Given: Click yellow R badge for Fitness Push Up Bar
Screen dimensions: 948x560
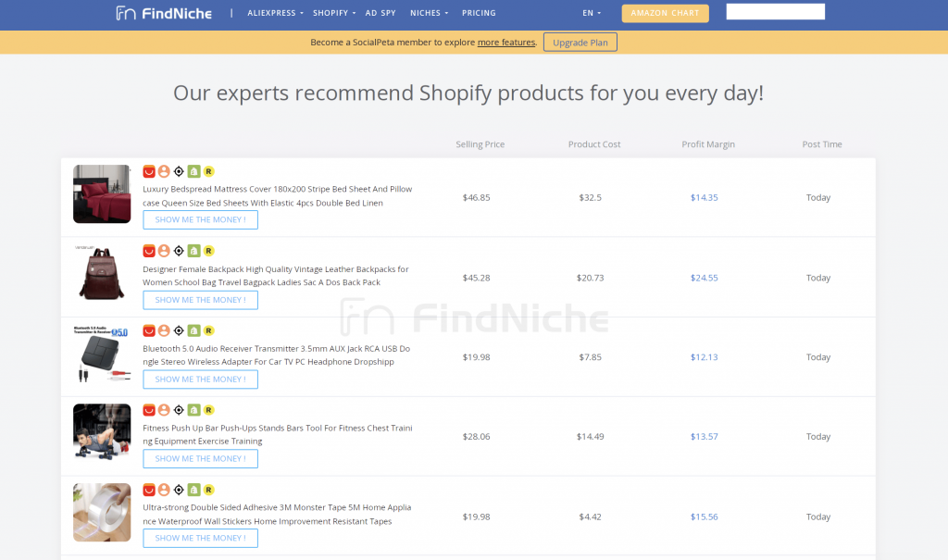Looking at the screenshot, I should click(208, 410).
